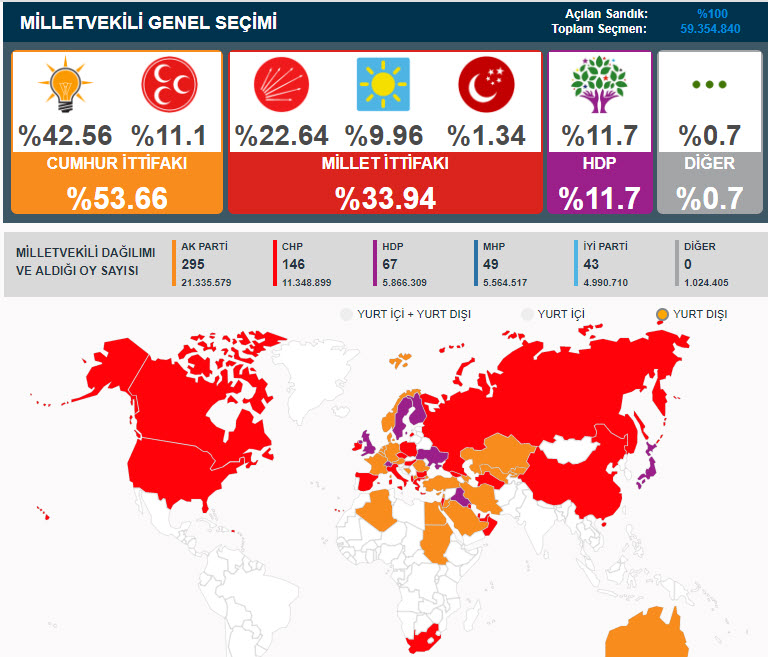Click the %9.96 İYİ Parti percentage
This screenshot has height=657, width=768.
(x=384, y=136)
